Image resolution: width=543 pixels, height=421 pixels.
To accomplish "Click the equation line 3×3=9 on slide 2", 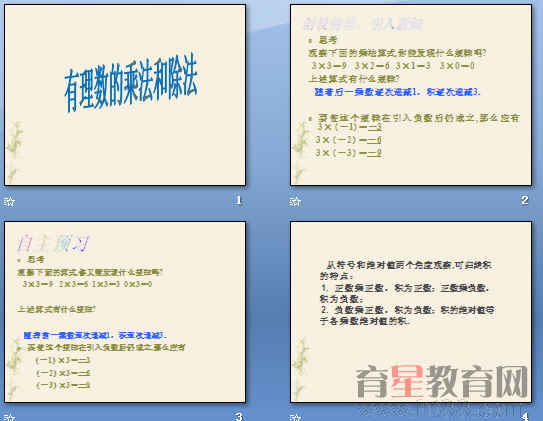I will (x=393, y=66).
